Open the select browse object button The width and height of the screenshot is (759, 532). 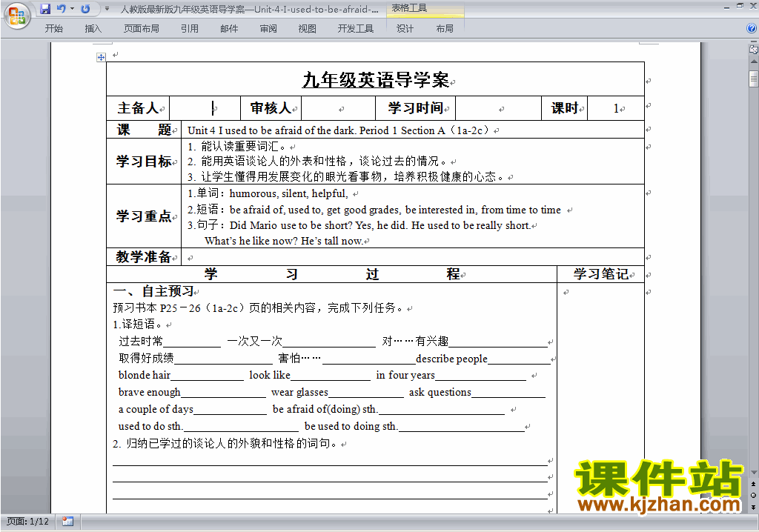point(754,495)
